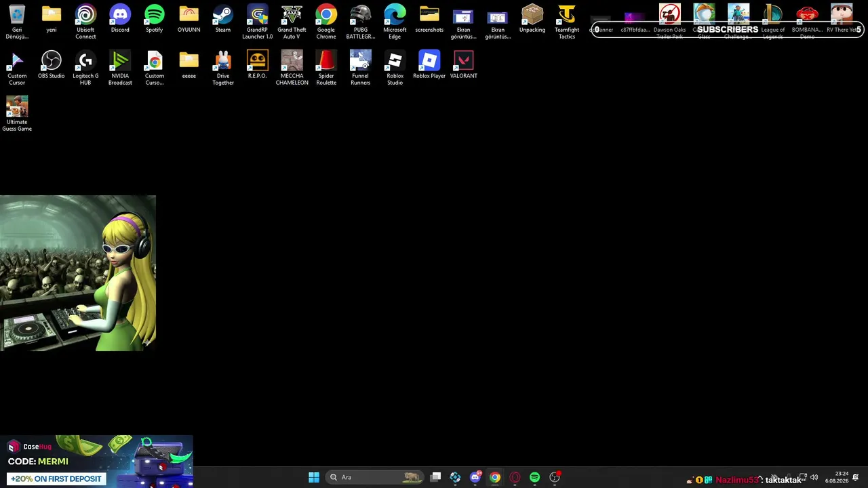
Task: Open MECCHA CHAMELEON shortcut
Action: pyautogui.click(x=292, y=68)
